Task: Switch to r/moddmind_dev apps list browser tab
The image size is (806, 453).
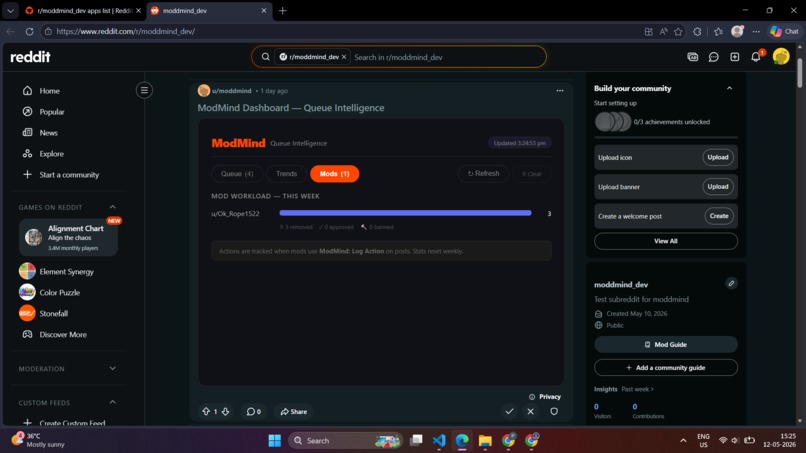Action: [84, 10]
